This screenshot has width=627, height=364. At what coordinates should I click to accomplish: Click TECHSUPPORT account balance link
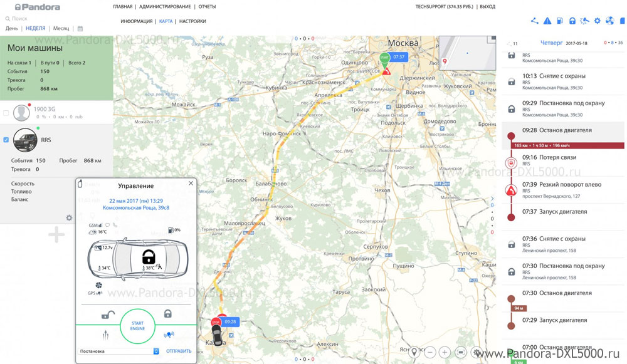coord(444,7)
